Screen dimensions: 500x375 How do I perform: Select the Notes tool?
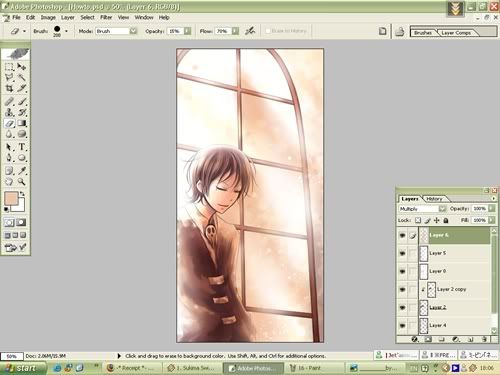[9, 171]
